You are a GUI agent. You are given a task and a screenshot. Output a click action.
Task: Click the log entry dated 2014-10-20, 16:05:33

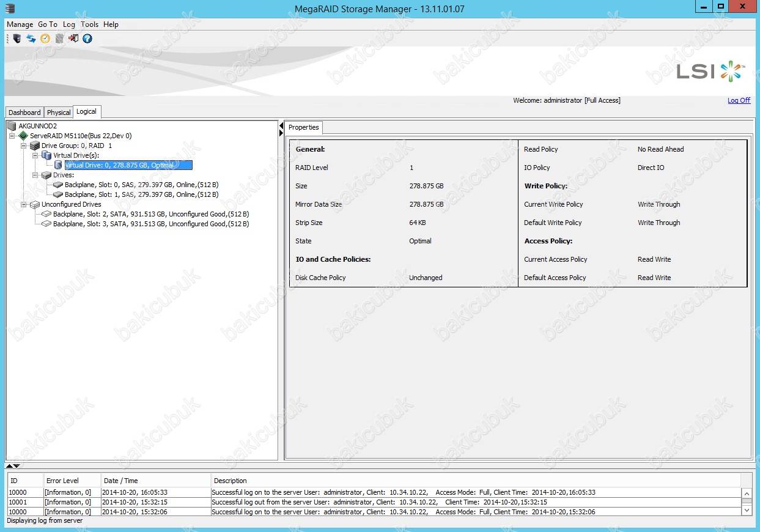click(x=374, y=492)
